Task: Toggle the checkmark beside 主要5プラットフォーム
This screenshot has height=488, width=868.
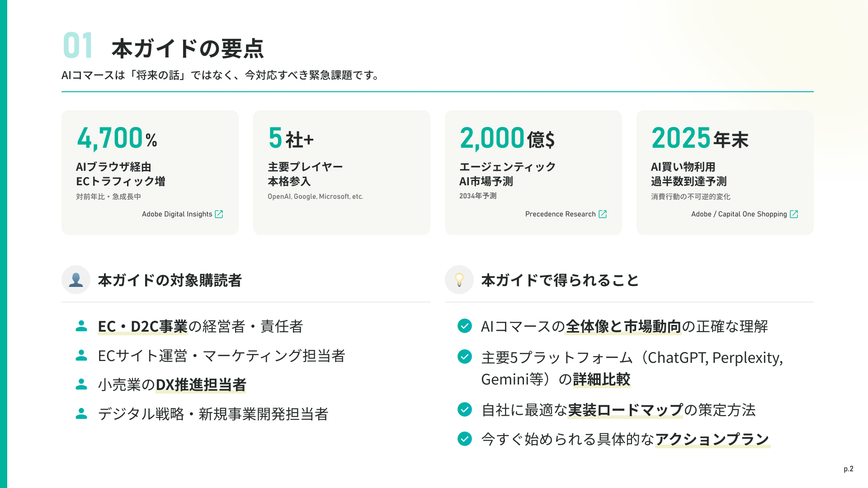Action: (x=465, y=357)
